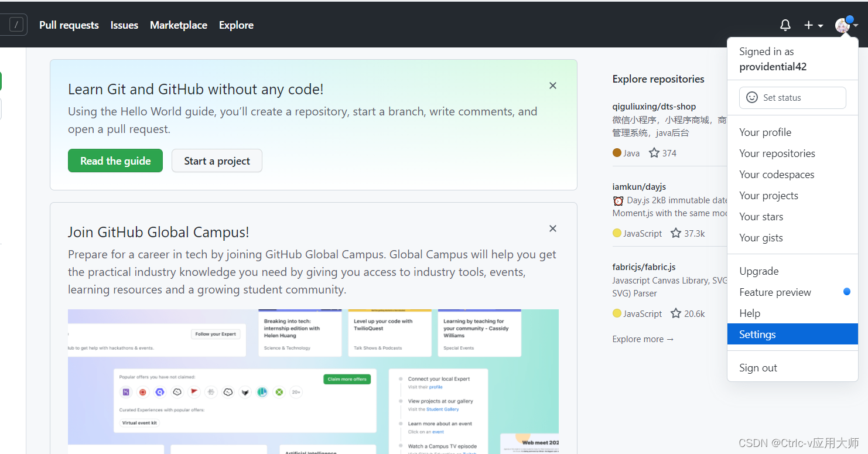868x454 pixels.
Task: Click the alarm clock emoji in dayjs description
Action: pos(618,200)
